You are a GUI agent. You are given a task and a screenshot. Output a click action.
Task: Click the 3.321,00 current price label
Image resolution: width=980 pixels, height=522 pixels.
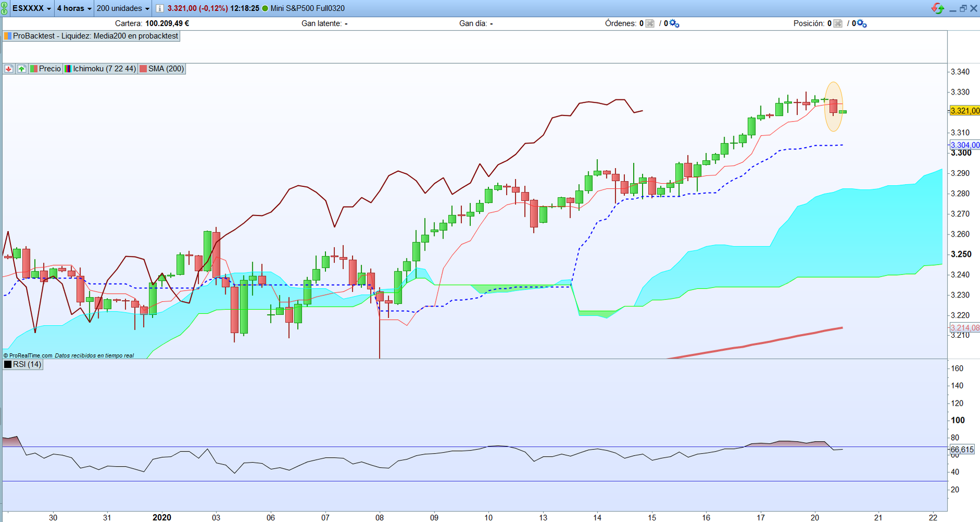[964, 111]
